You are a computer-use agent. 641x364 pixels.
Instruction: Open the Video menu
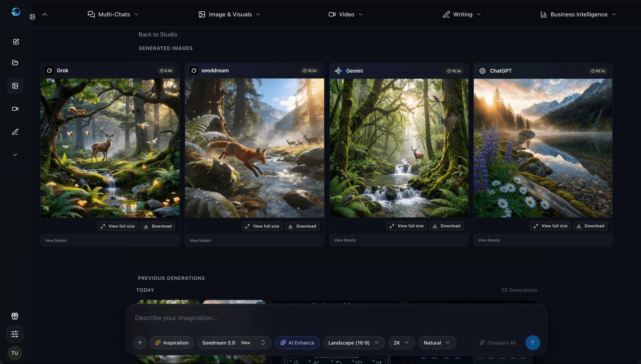point(346,14)
